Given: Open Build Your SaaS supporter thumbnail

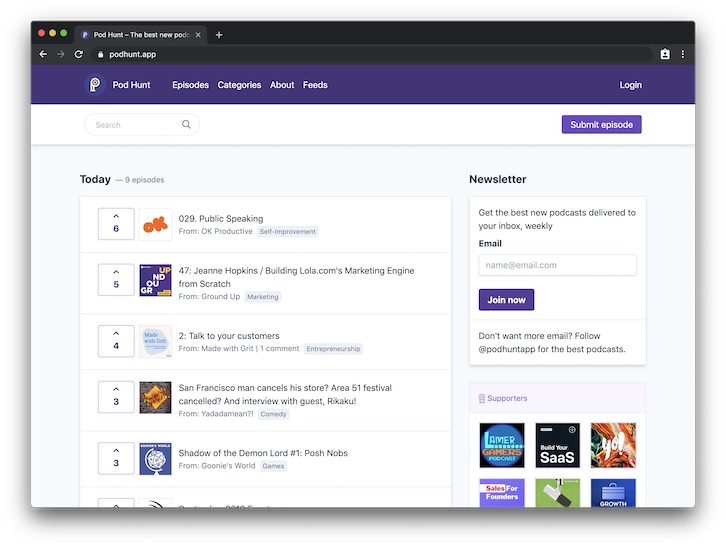Looking at the screenshot, I should pos(557,445).
